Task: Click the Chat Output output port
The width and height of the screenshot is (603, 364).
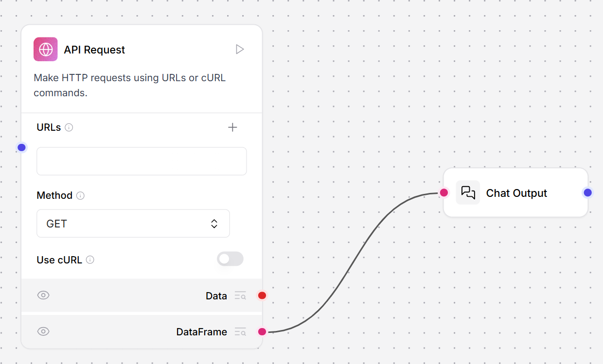Action: point(587,192)
